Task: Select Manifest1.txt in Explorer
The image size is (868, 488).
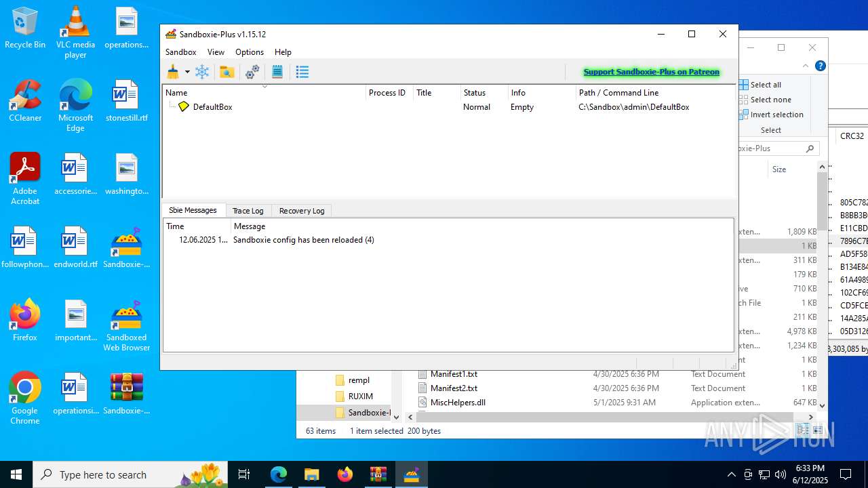Action: 454,374
